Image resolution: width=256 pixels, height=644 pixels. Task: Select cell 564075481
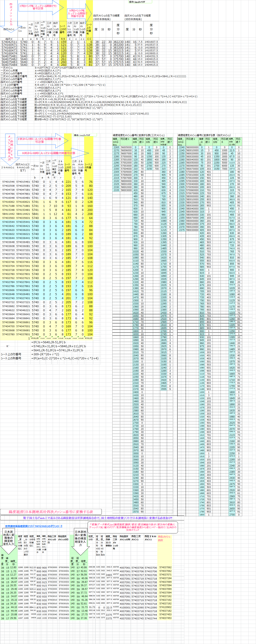pyautogui.click(x=9, y=56)
